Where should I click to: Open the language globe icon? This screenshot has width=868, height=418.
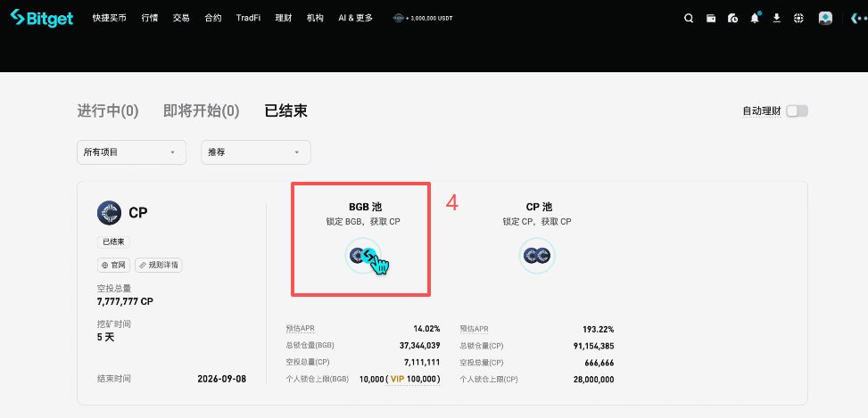(x=798, y=18)
